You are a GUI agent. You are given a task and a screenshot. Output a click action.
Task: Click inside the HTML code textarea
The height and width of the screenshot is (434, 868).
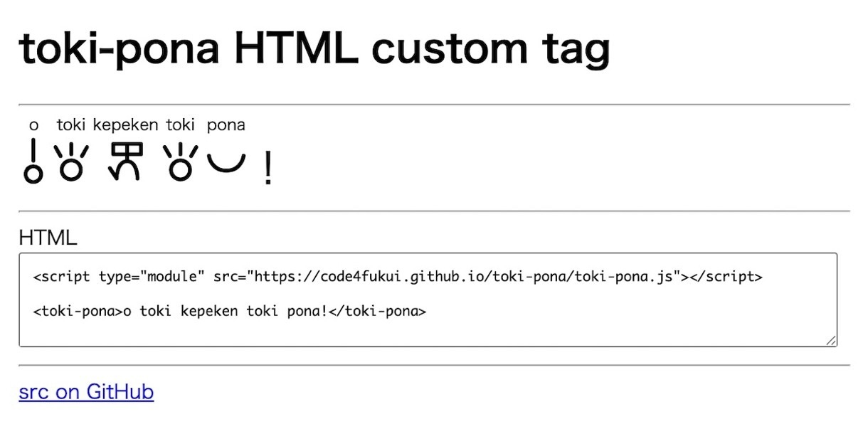(428, 300)
